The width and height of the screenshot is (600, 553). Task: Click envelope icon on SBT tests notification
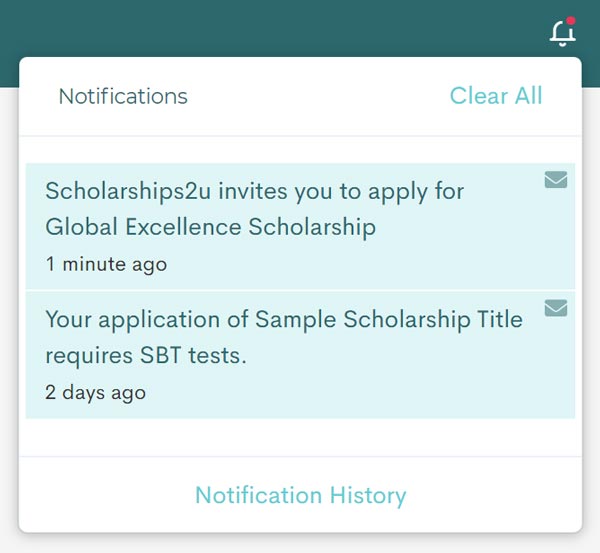pyautogui.click(x=556, y=308)
